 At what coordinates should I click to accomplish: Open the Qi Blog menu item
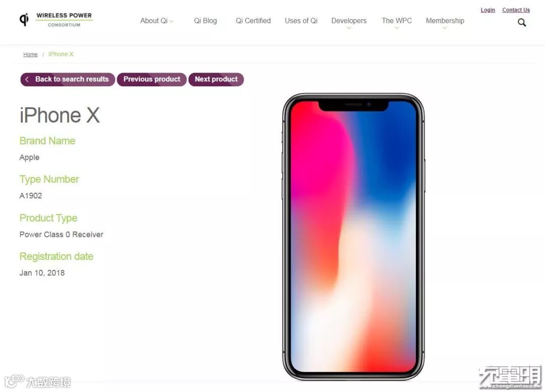pos(205,21)
